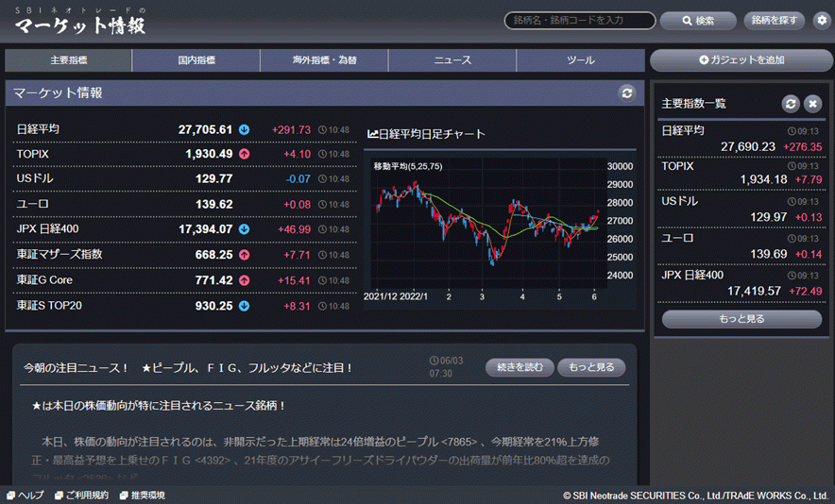The height and width of the screenshot is (504, 835).
Task: Close the 主要指数一覧 gadget
Action: (812, 104)
